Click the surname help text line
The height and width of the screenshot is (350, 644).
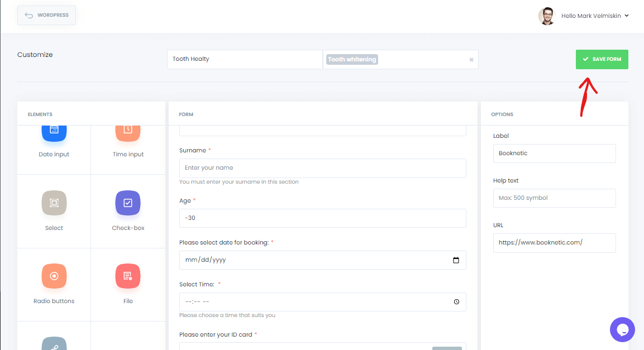point(238,182)
